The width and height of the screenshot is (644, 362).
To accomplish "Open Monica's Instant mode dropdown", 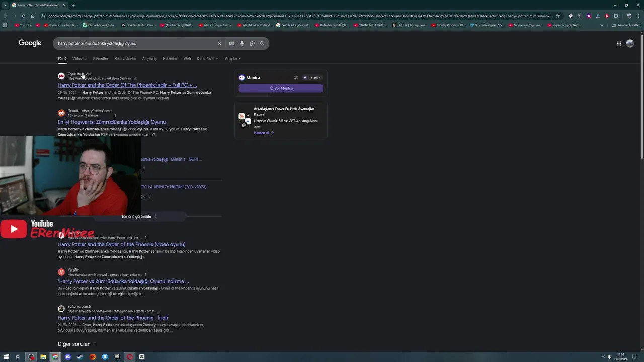I will [x=312, y=77].
